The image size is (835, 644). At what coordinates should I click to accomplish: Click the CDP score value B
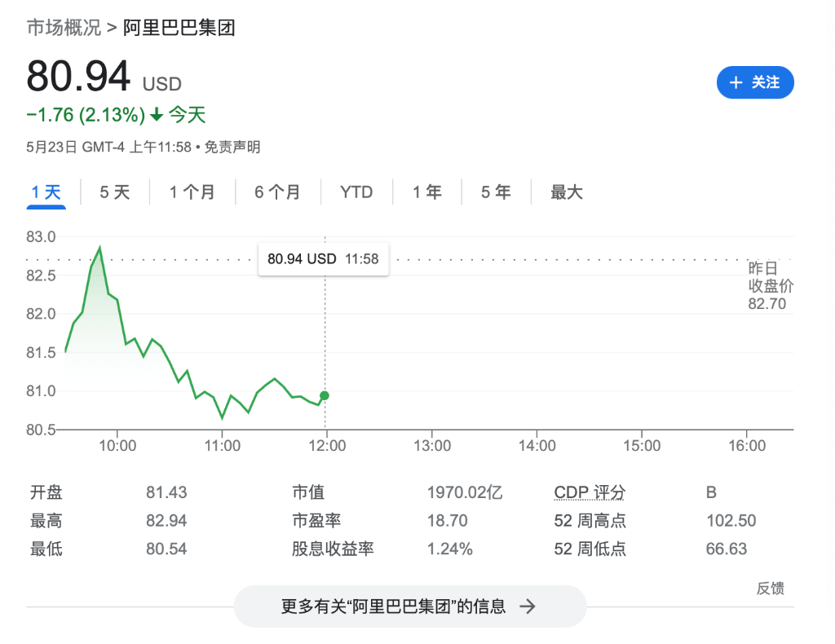coord(711,492)
